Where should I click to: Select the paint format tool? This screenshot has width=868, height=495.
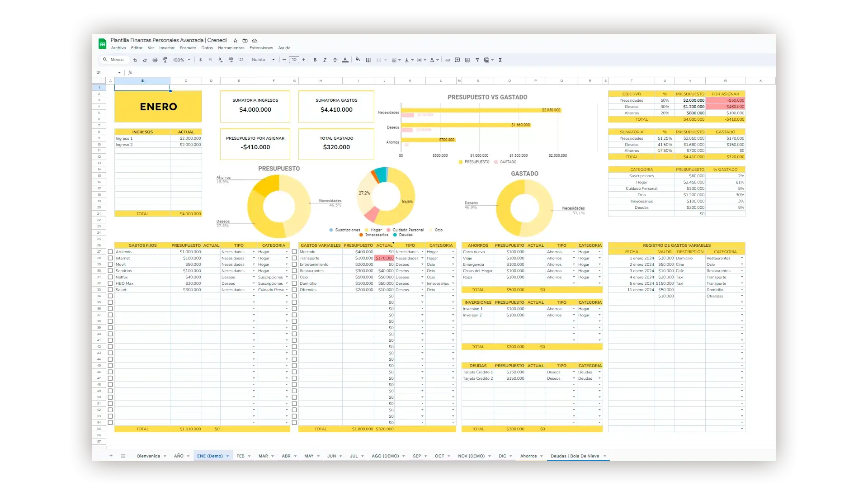pos(165,60)
